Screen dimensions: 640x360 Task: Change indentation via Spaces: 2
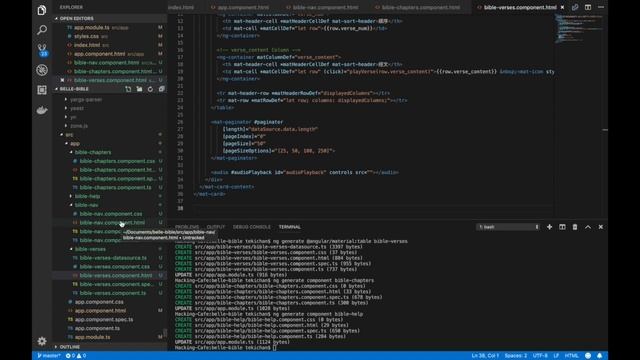(x=516, y=356)
